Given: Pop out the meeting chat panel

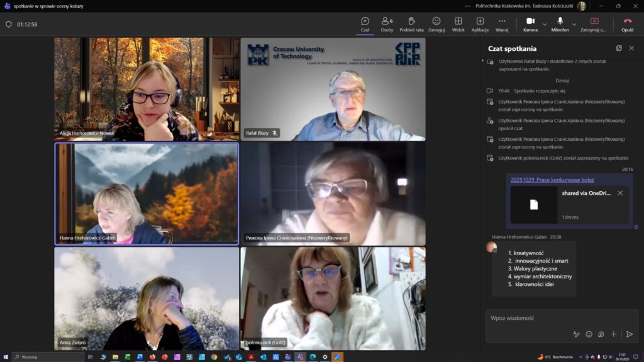Looking at the screenshot, I should [619, 48].
